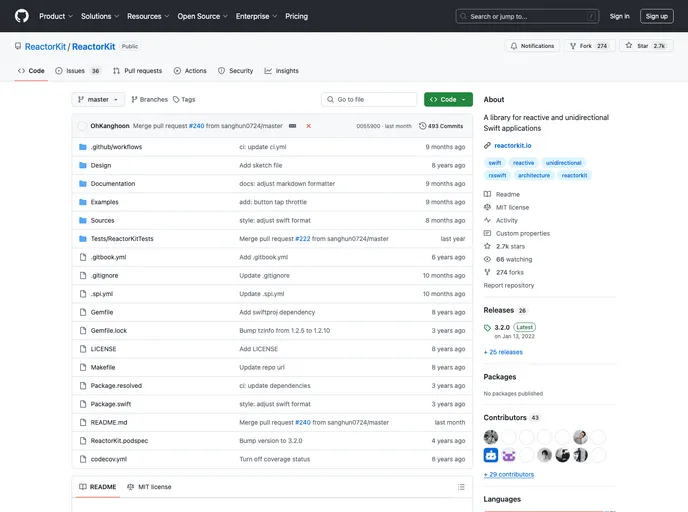View Branches list

click(150, 100)
